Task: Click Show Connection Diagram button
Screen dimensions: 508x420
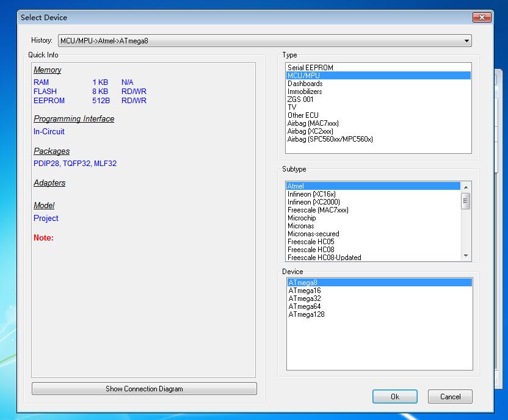Action: tap(144, 389)
